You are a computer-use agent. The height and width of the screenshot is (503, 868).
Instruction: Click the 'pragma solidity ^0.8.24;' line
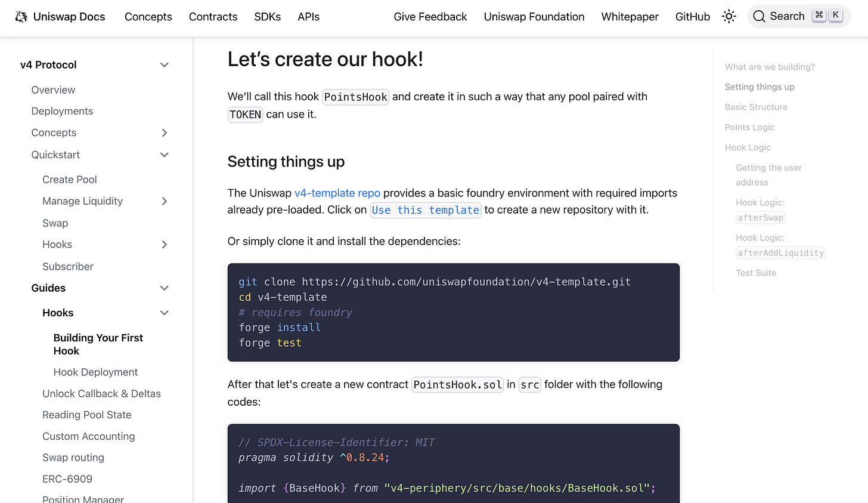click(314, 458)
